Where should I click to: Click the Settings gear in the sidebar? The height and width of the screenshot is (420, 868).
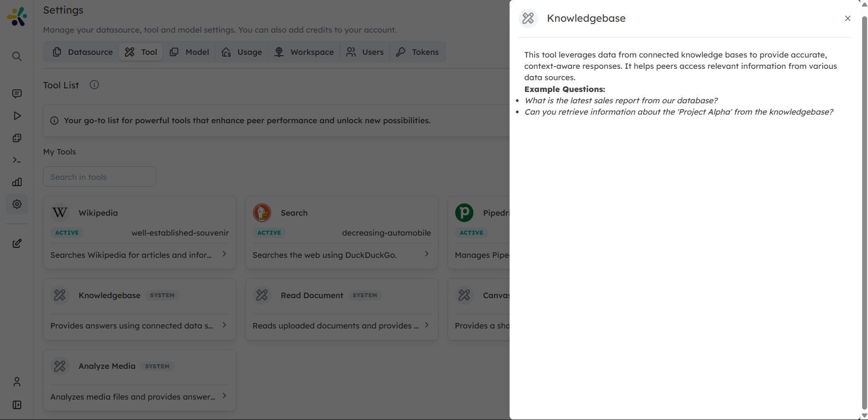click(x=17, y=204)
